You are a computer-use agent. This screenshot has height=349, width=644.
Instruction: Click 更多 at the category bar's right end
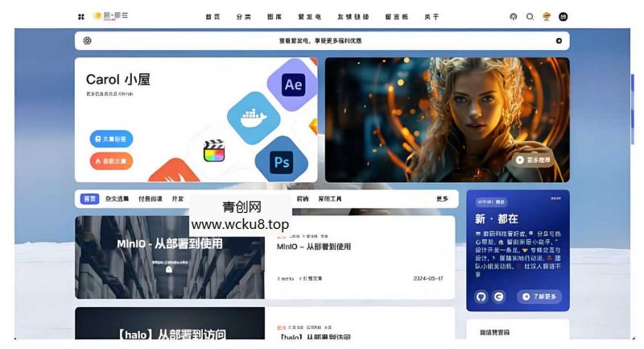442,199
